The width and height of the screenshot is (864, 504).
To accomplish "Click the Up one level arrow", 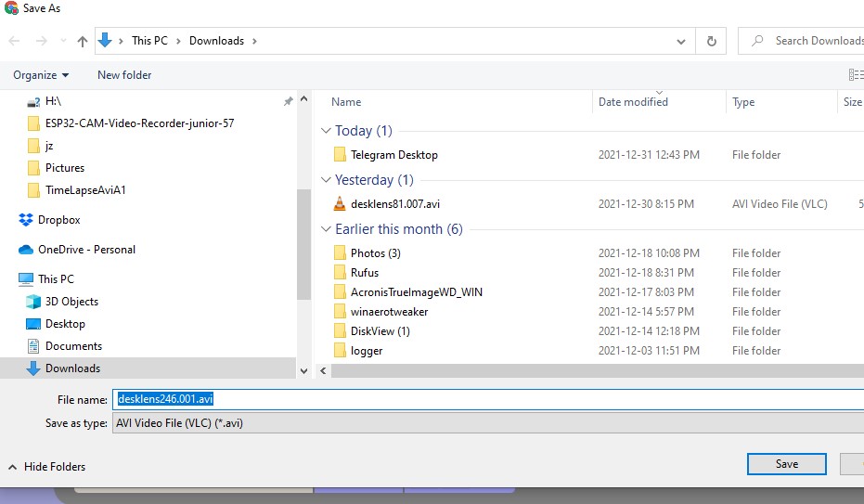I will (x=83, y=41).
